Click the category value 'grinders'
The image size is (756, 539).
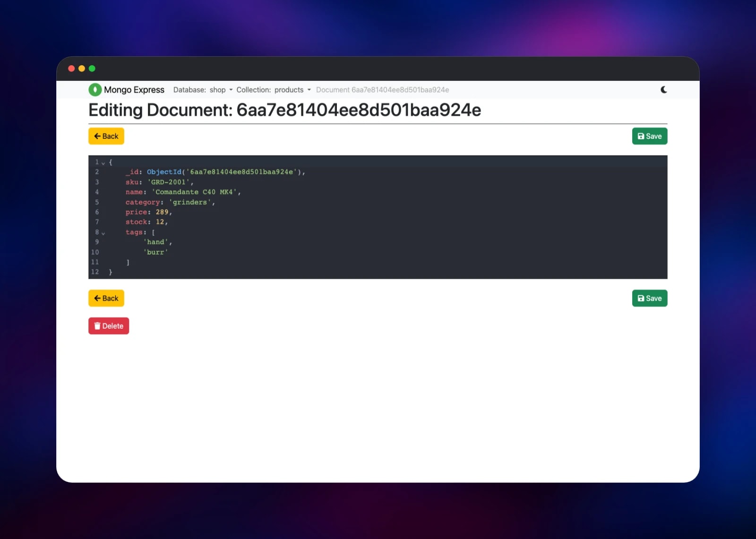tap(190, 202)
